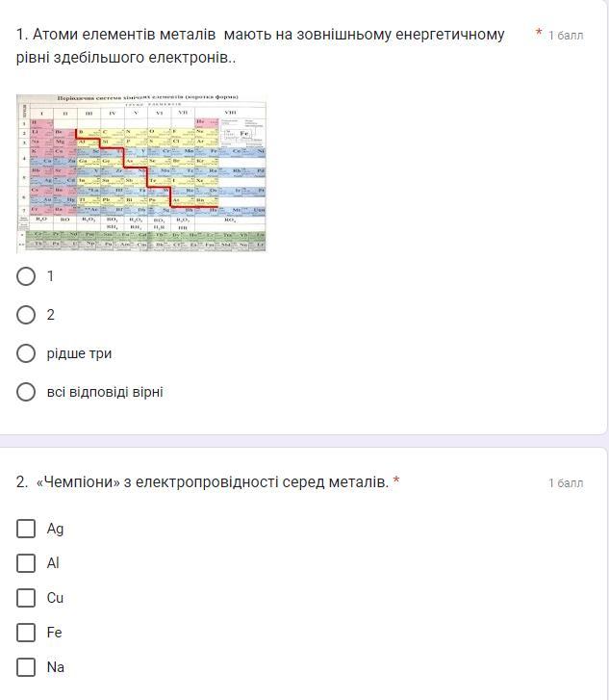
Task: Click the "1 балл" label of question 1
Action: tap(566, 36)
